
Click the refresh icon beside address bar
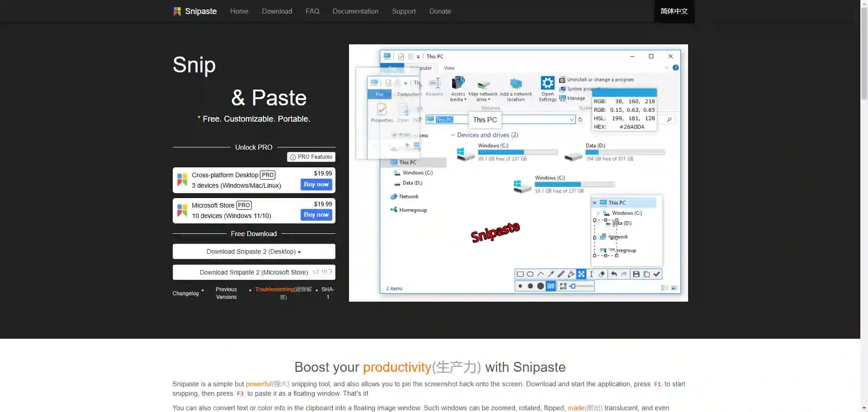(580, 119)
